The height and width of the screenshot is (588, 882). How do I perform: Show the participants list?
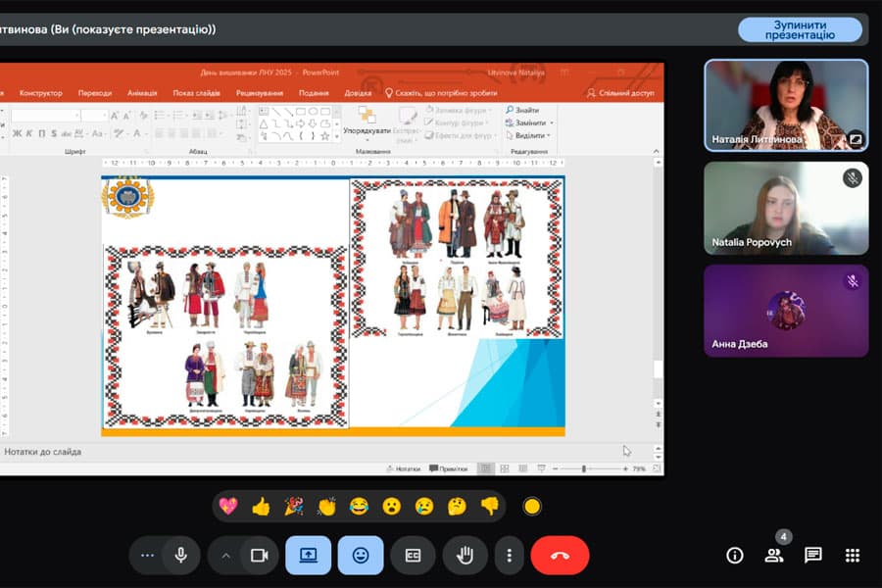(774, 556)
